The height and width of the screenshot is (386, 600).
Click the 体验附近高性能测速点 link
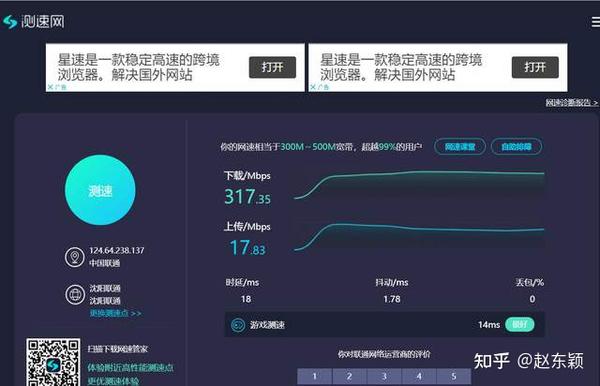click(130, 368)
